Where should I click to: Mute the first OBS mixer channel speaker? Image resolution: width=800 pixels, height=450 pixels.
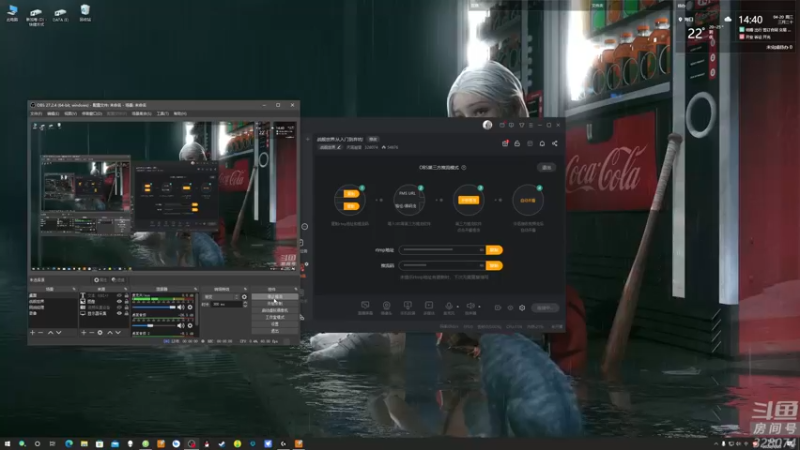pyautogui.click(x=181, y=307)
